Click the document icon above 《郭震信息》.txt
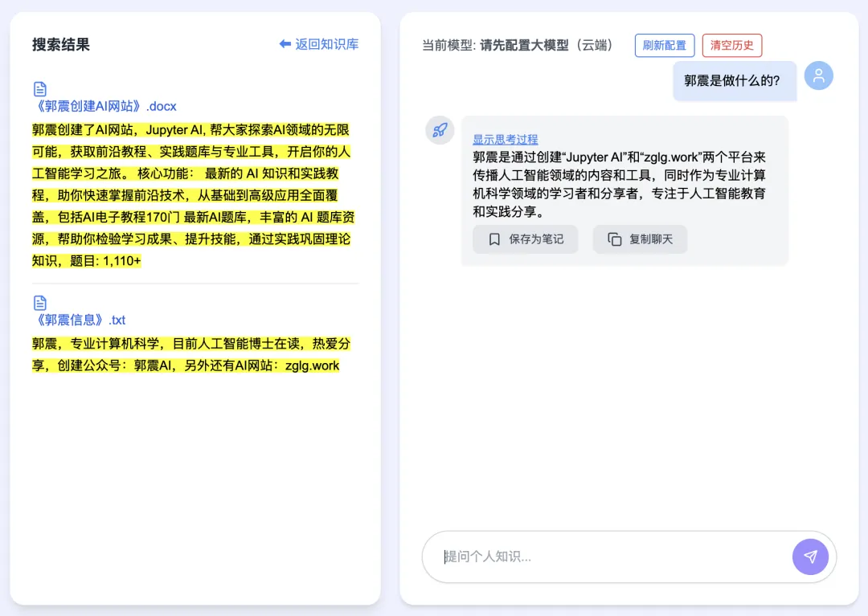The image size is (868, 616). coord(40,303)
